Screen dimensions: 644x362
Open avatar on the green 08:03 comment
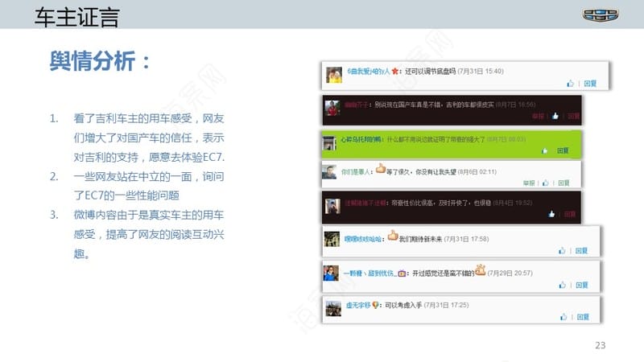tap(329, 143)
